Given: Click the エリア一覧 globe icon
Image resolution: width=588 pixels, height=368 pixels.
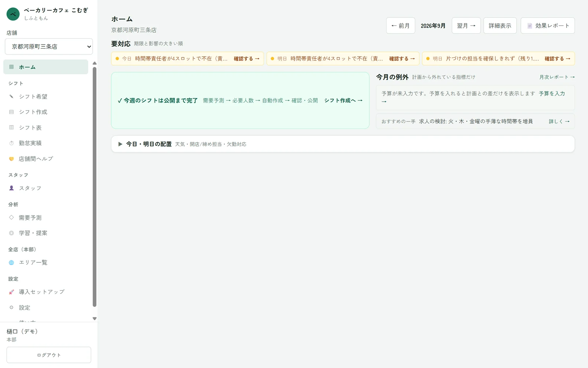Looking at the screenshot, I should click(11, 262).
